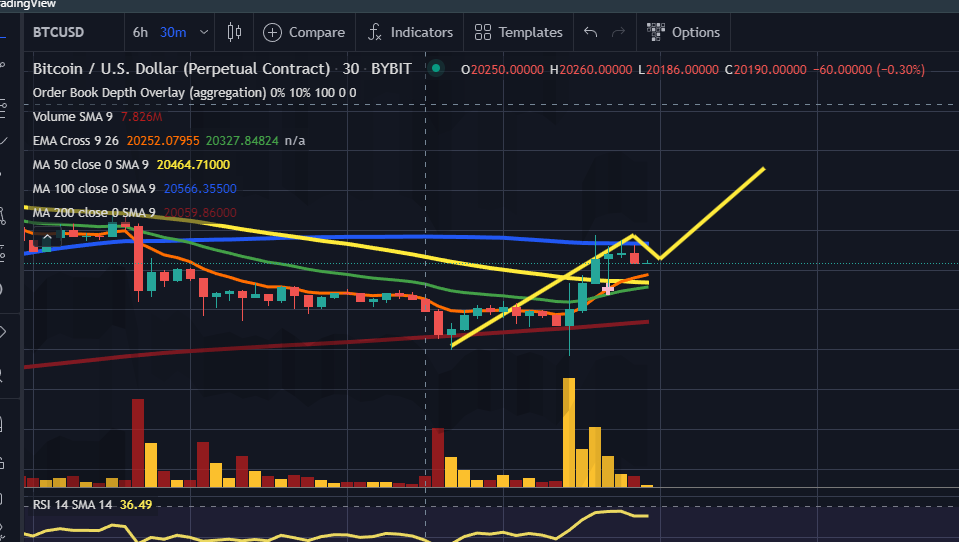
Task: Select the 30m timeframe
Action: (x=173, y=32)
